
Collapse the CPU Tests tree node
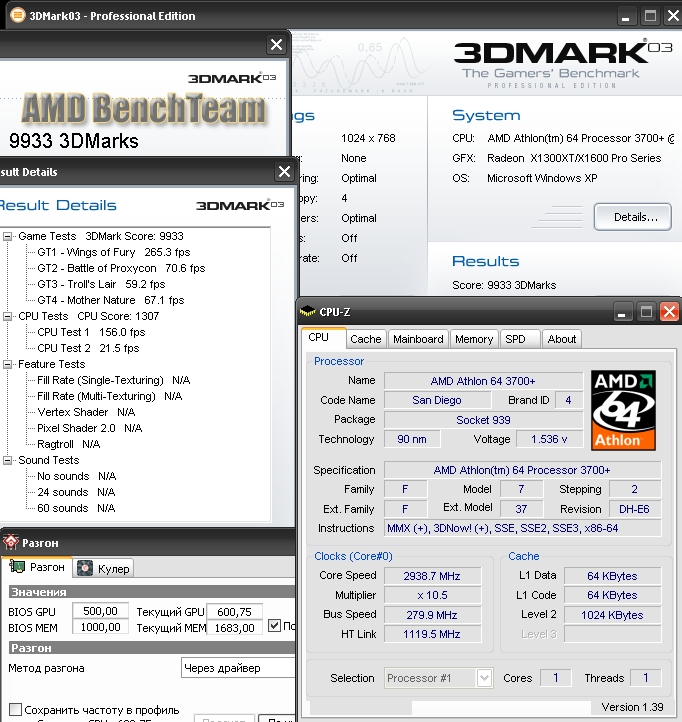[7, 316]
